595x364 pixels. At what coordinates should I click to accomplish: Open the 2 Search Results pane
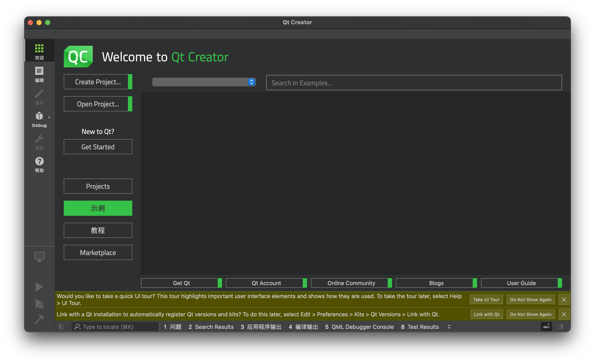[x=211, y=327]
